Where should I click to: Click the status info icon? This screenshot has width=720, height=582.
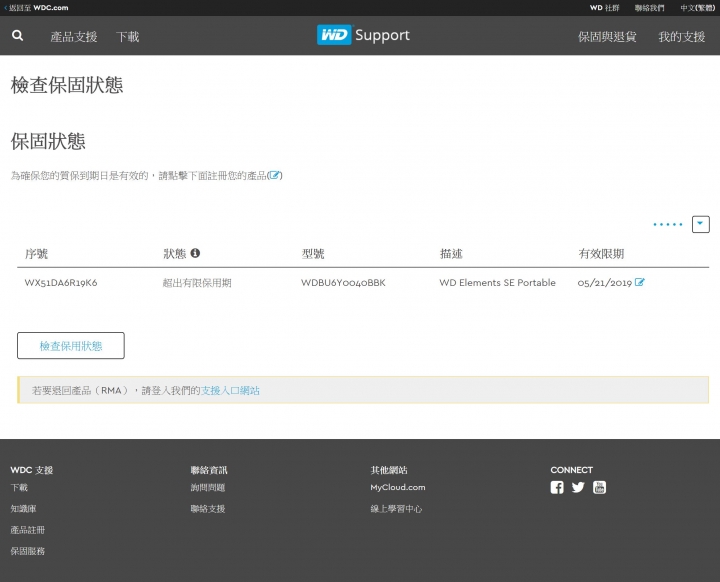click(195, 253)
